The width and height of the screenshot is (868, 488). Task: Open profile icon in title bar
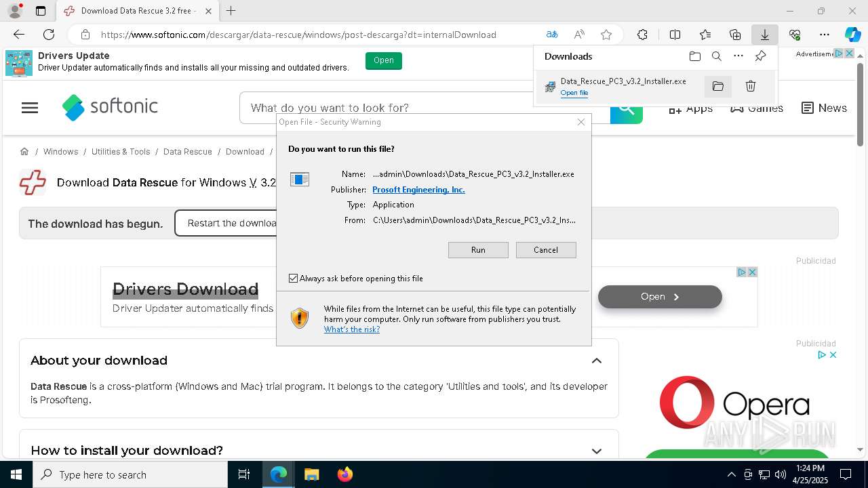coord(14,11)
